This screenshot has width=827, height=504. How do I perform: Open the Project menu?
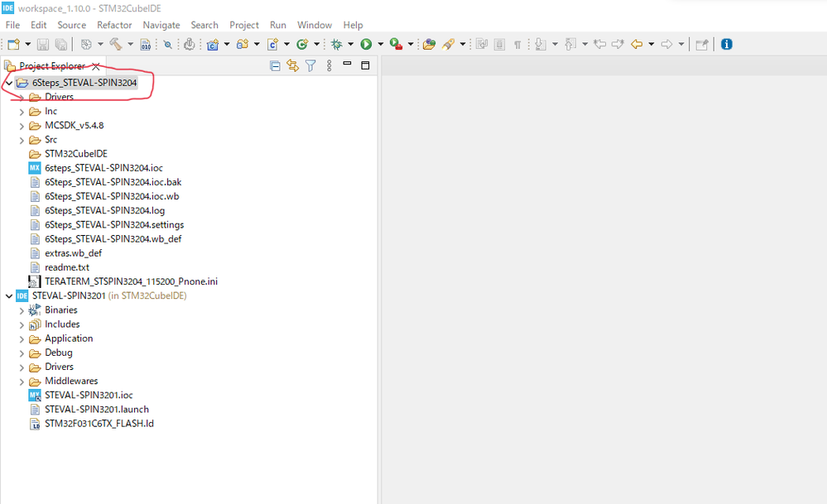(244, 25)
